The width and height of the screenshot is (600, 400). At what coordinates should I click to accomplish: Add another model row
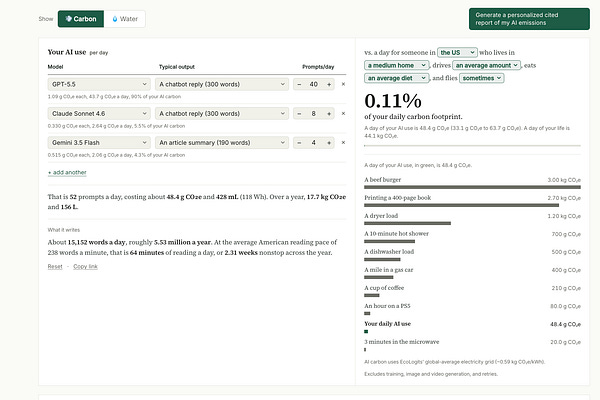(x=67, y=173)
